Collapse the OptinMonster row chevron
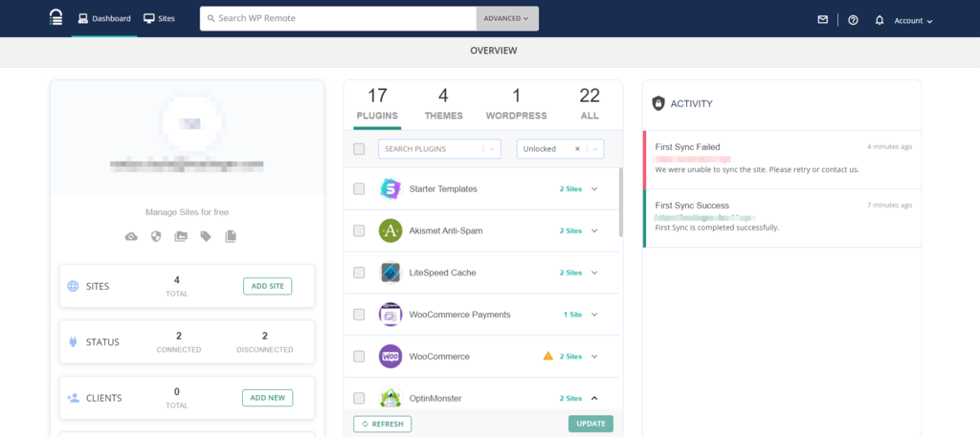Screen dimensions: 980x437 pos(594,398)
